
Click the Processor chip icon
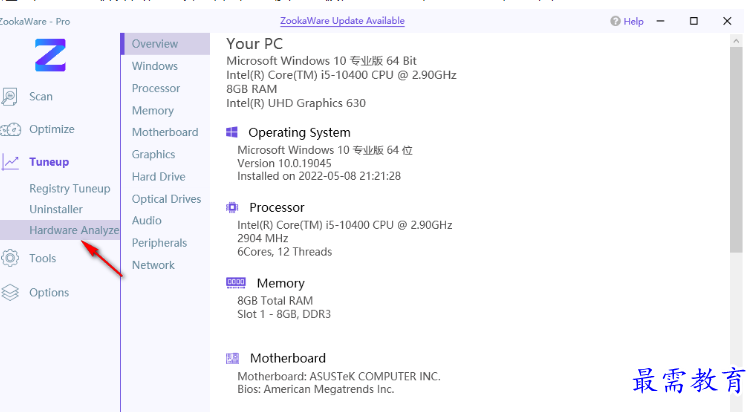(232, 207)
